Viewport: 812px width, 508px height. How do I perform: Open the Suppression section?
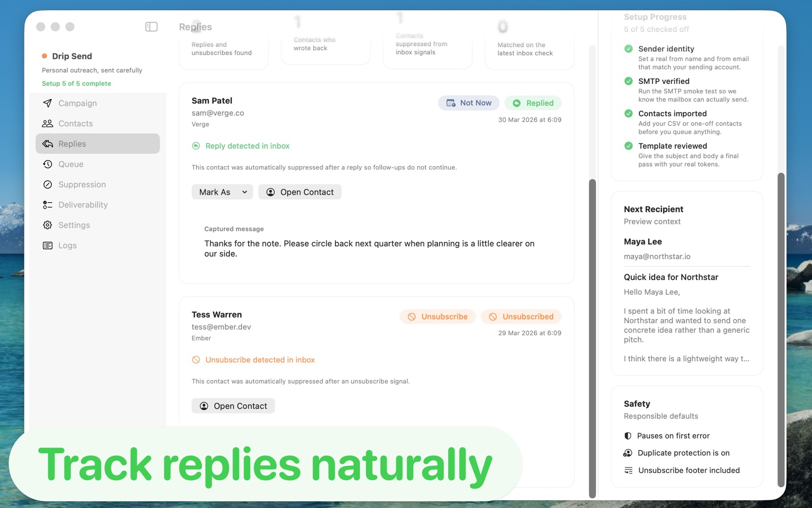click(82, 184)
